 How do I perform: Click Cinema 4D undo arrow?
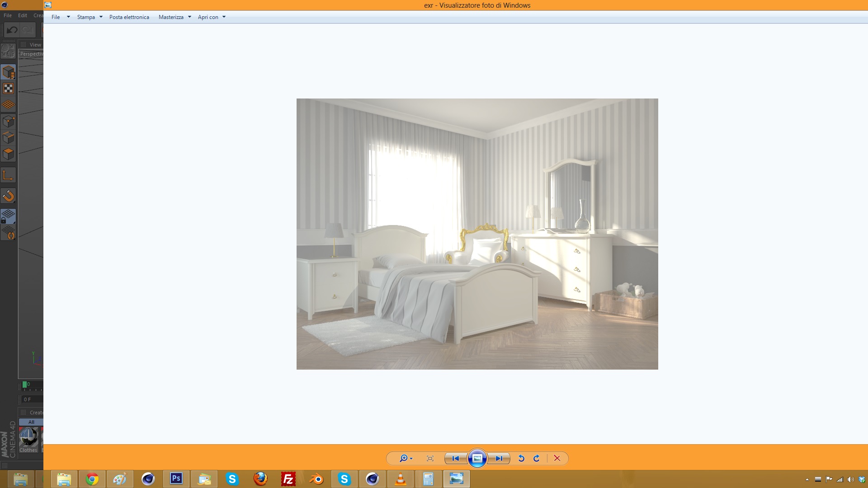click(12, 30)
